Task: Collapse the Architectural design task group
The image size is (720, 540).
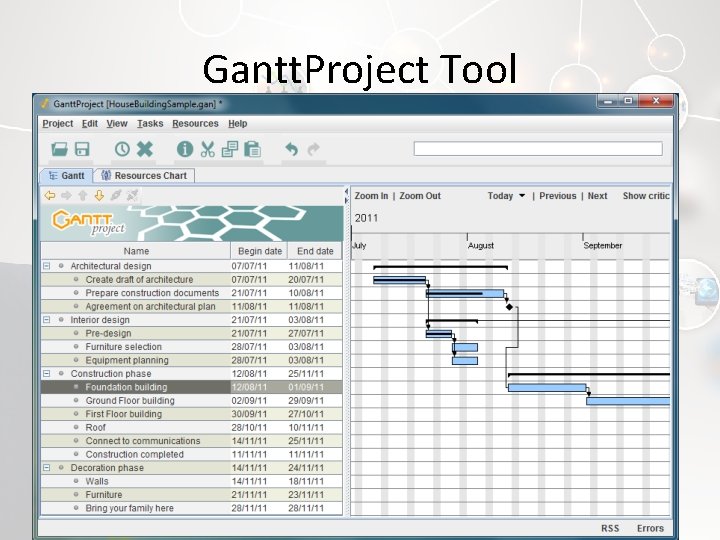Action: (46, 266)
